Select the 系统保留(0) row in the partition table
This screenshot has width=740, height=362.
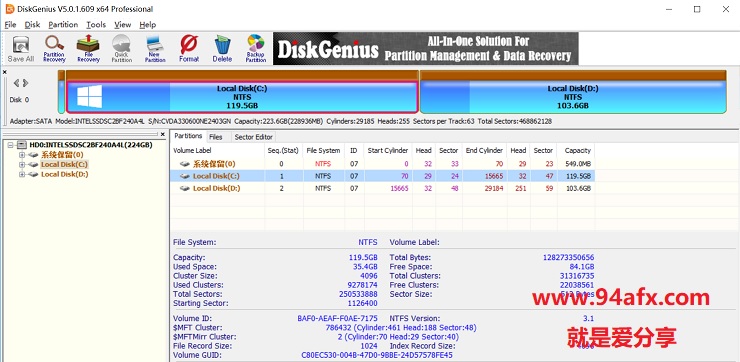[382, 164]
